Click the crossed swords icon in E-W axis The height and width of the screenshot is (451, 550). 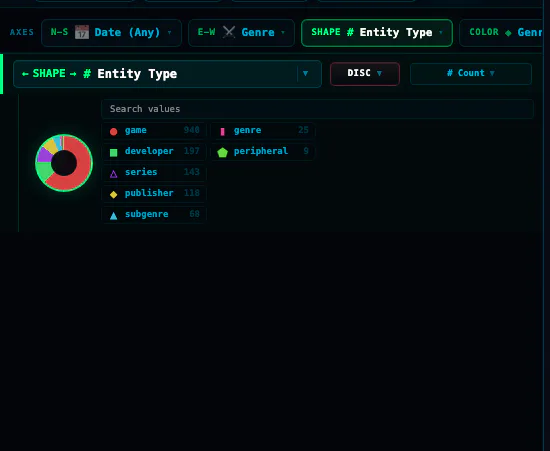(x=229, y=32)
